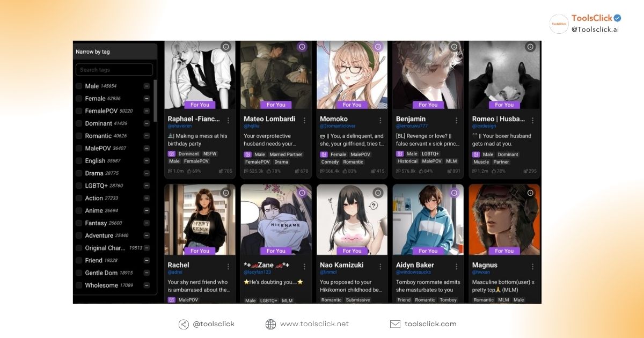
Task: Expand options menu beside Momoko name
Action: pyautogui.click(x=380, y=120)
